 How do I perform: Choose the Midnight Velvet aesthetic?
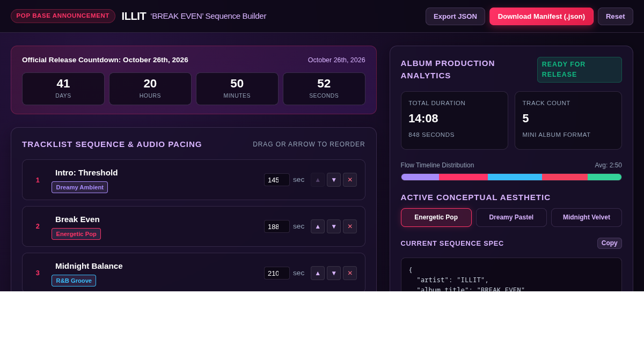587,217
